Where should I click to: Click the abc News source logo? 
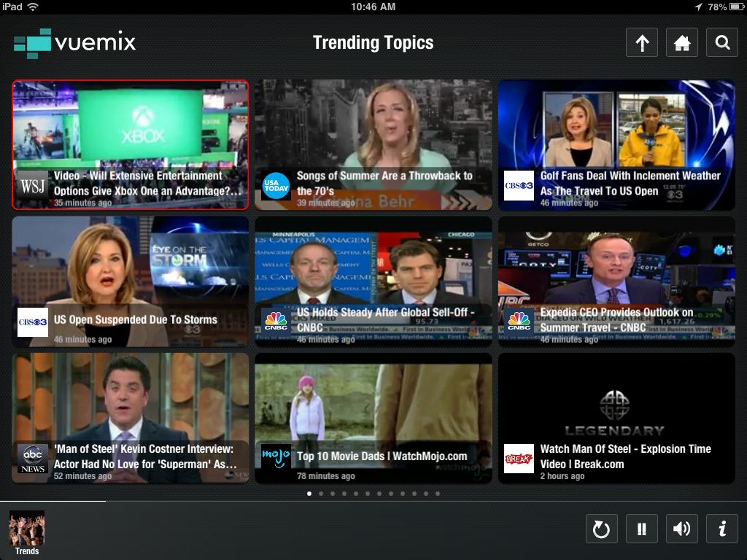(33, 459)
